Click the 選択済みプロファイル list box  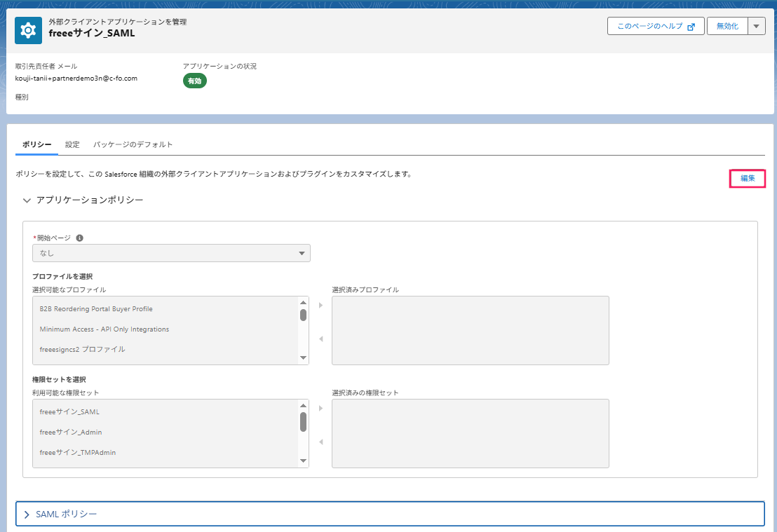pyautogui.click(x=471, y=330)
